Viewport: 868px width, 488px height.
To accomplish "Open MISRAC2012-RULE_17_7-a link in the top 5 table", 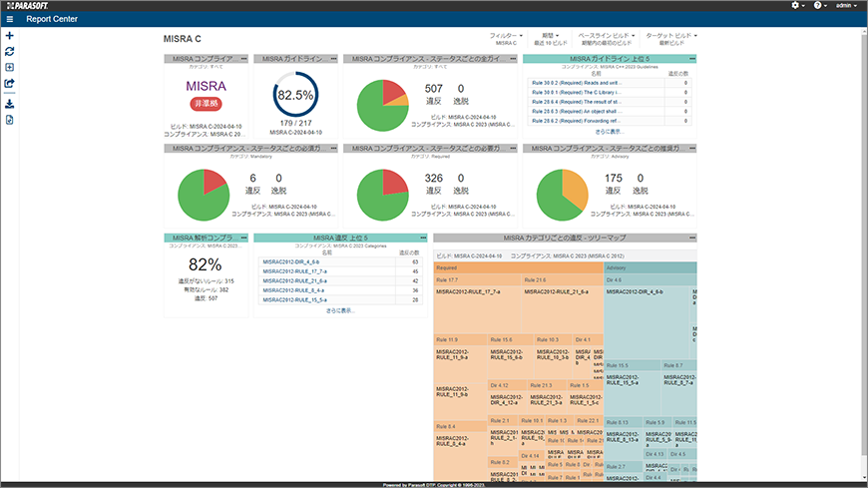I will [295, 271].
